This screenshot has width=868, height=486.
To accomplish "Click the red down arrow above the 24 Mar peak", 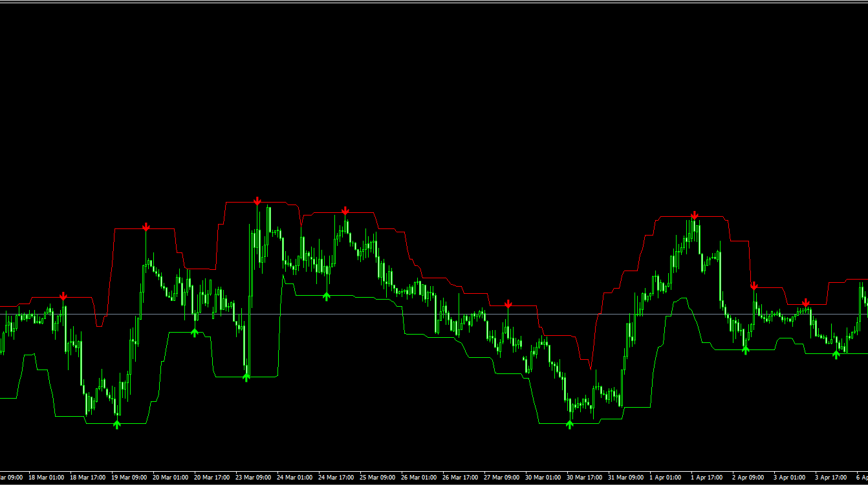I will coord(345,210).
